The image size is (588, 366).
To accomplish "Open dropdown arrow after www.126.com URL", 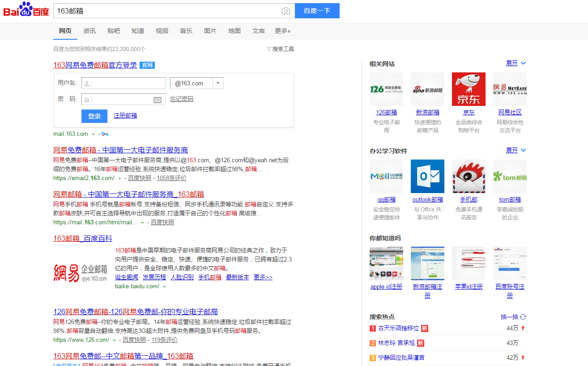I will (x=115, y=341).
